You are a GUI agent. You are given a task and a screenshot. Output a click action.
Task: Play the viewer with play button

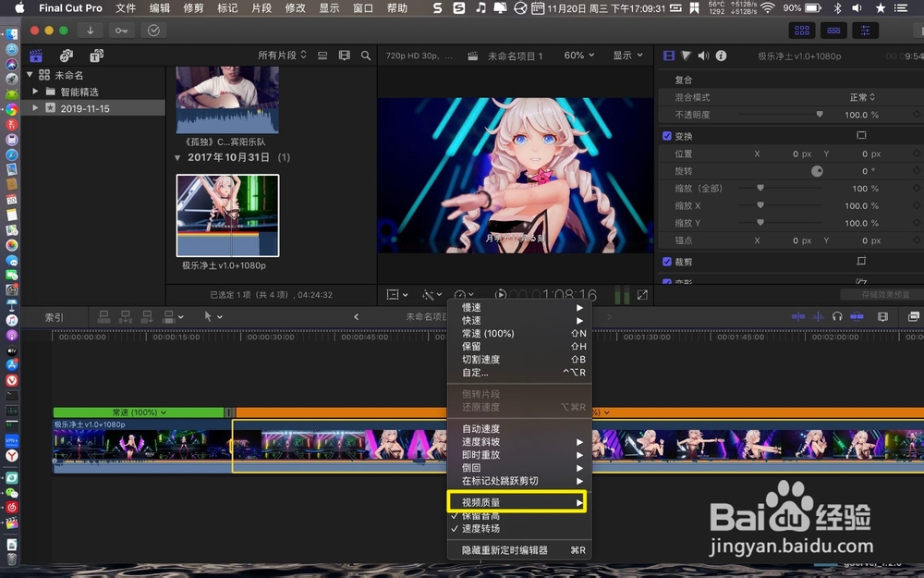(500, 294)
